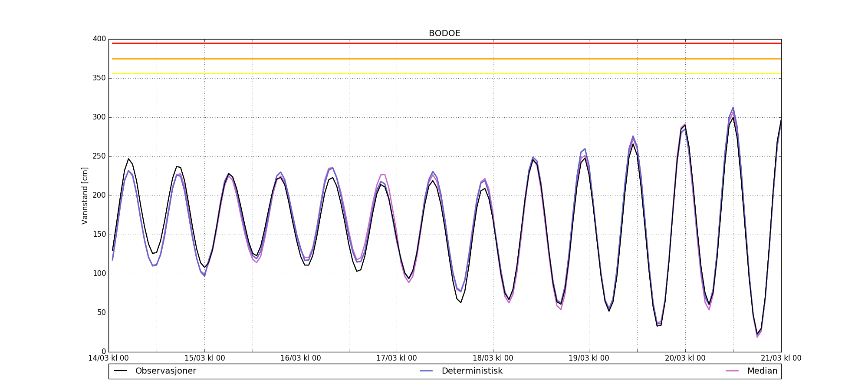
Task: Click the 16/03 kl 00 date tick label
Action: (x=301, y=358)
